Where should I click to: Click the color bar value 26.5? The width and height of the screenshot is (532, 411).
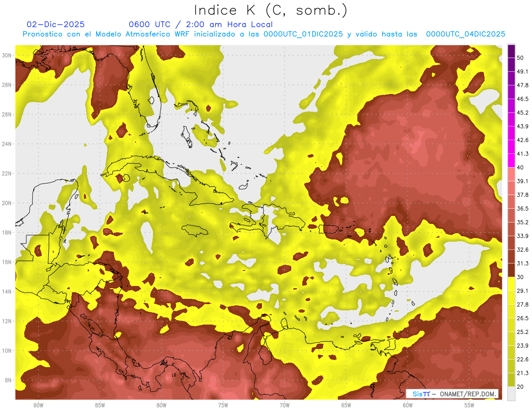tap(523, 318)
